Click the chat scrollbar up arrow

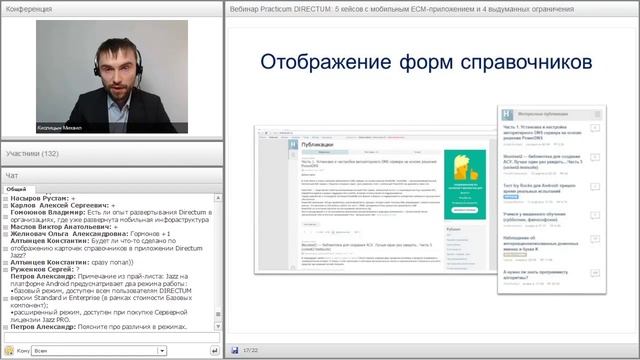coord(218,198)
